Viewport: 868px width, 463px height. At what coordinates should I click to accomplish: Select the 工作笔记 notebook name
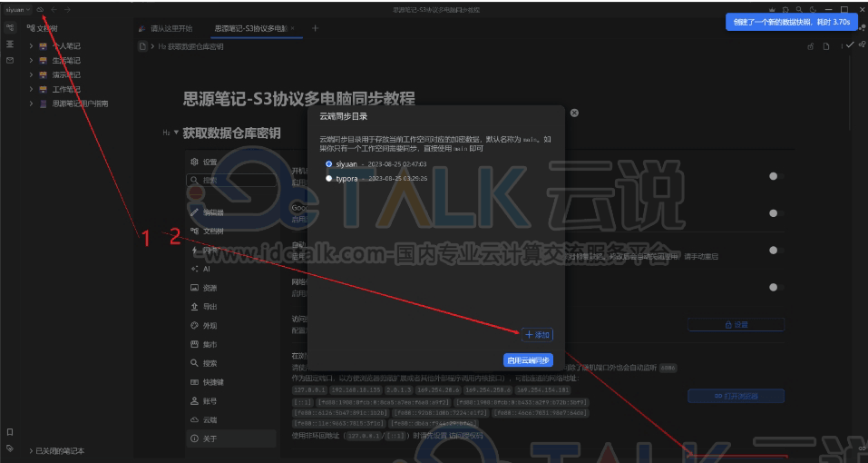click(66, 89)
